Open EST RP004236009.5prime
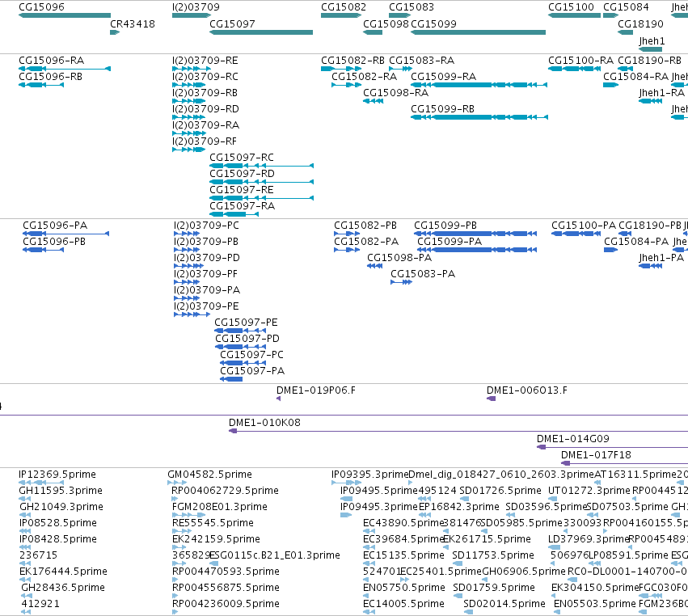 pyautogui.click(x=226, y=604)
